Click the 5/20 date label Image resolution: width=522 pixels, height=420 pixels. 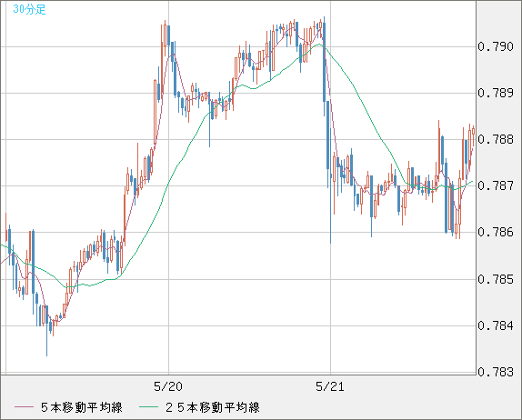[x=168, y=386]
